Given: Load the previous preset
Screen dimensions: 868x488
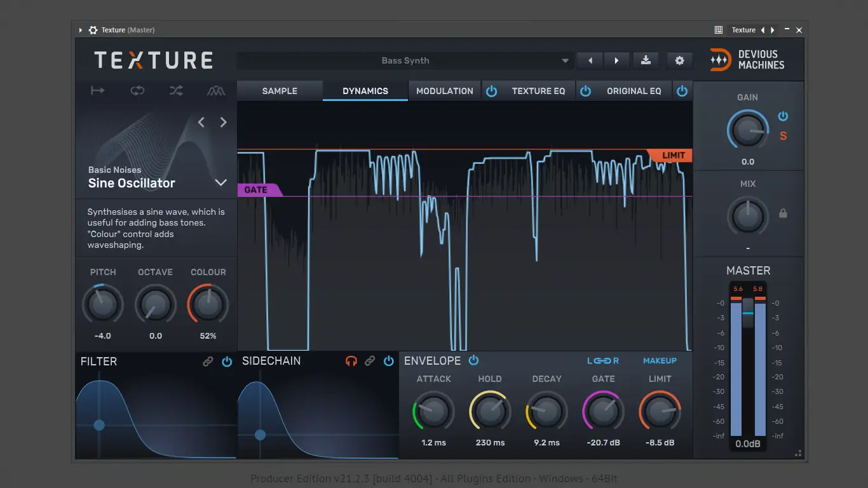Looking at the screenshot, I should (x=590, y=60).
